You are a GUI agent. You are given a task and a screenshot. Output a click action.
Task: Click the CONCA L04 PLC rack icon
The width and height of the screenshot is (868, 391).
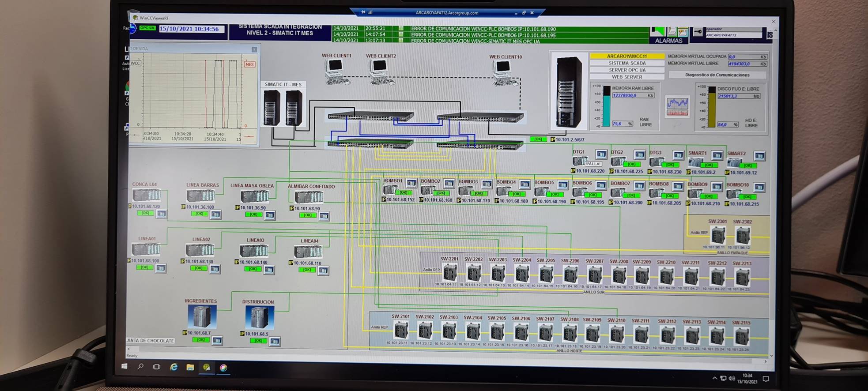(x=147, y=195)
